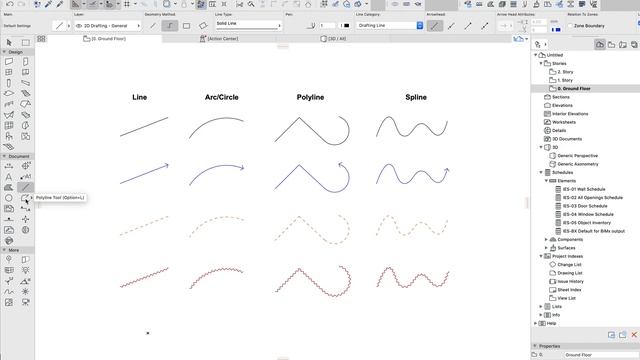Select the Window tool

coord(9,72)
